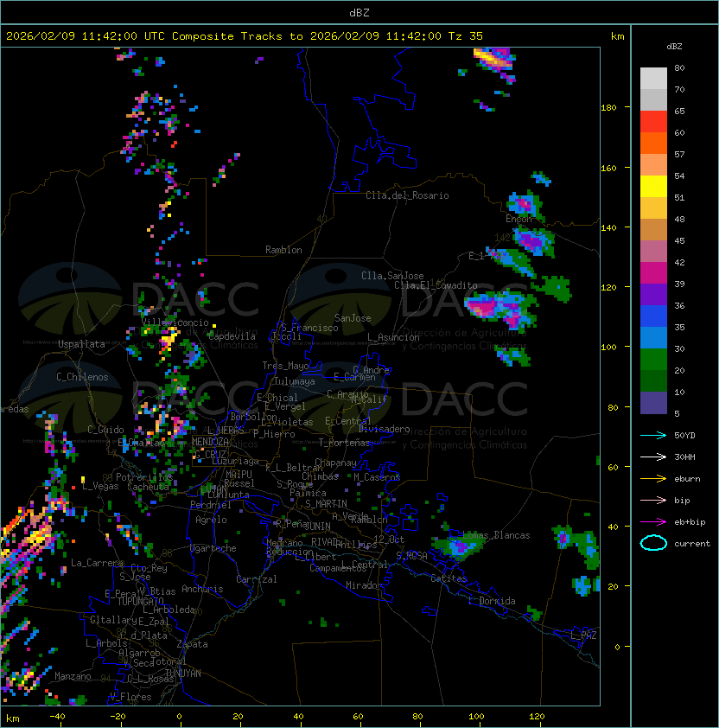
Task: Click the 'Mirador' map label
Action: coord(365,585)
